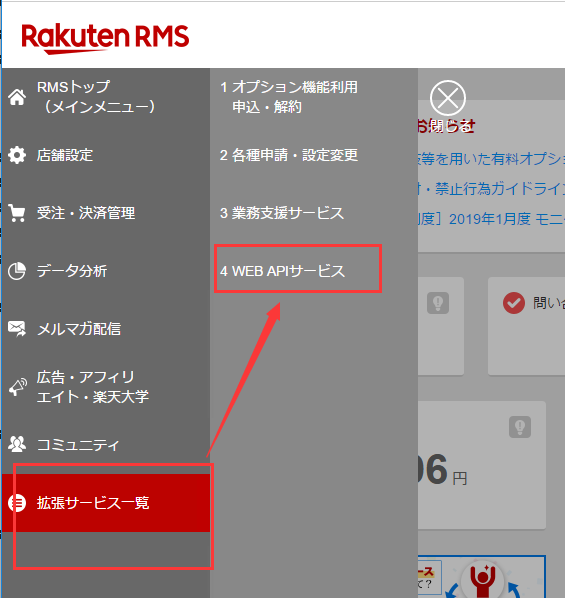Choose 4 WEB APIサービス
565x598 pixels.
click(x=282, y=271)
